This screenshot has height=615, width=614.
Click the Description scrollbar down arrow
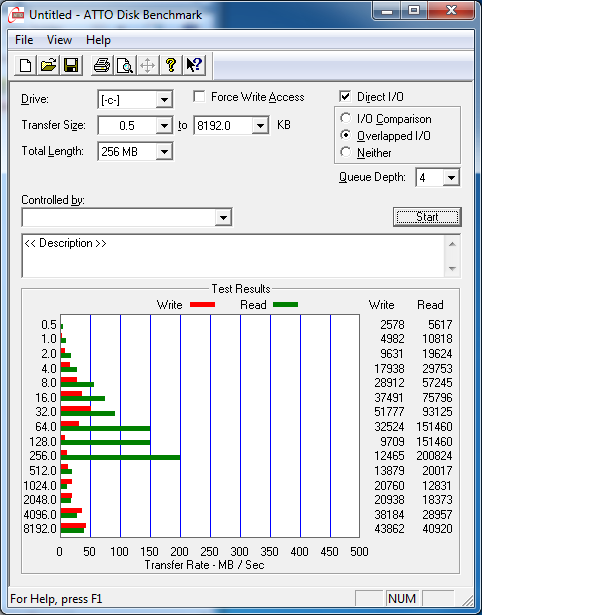point(452,269)
